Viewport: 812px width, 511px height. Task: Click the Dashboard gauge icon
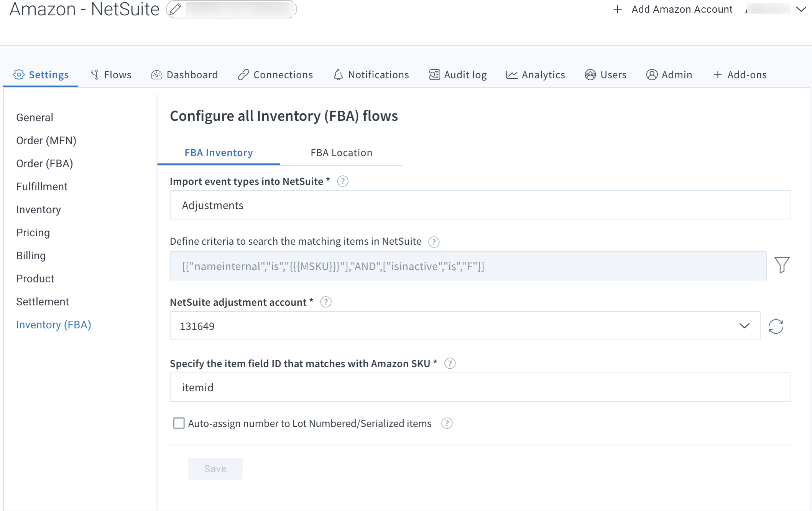pos(156,75)
